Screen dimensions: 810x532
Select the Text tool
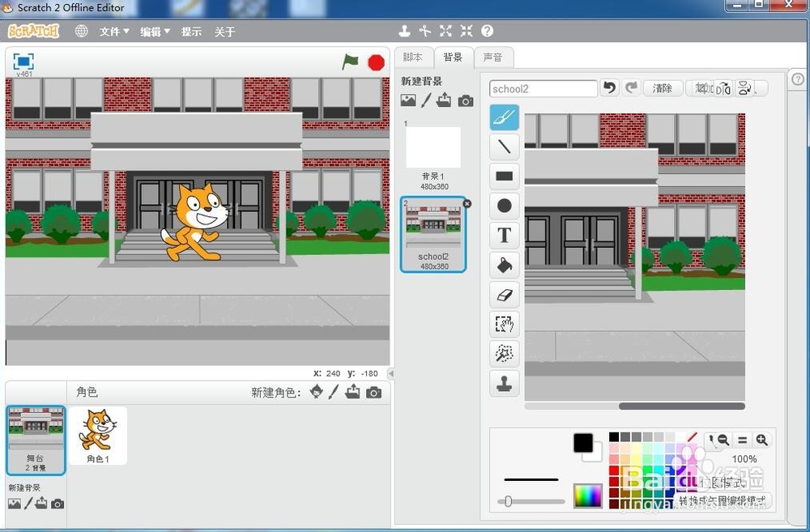point(504,235)
